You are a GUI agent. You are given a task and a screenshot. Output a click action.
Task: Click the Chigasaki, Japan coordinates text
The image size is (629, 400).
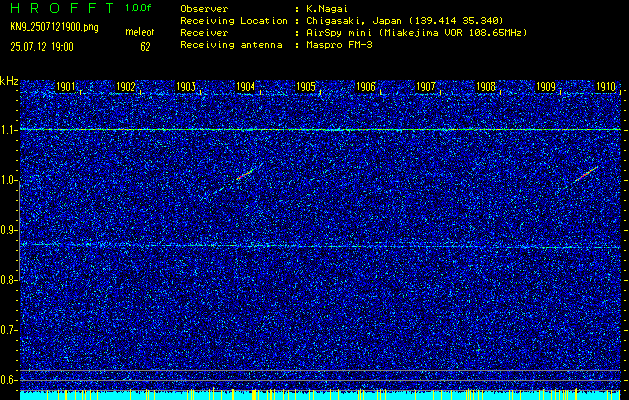click(405, 20)
